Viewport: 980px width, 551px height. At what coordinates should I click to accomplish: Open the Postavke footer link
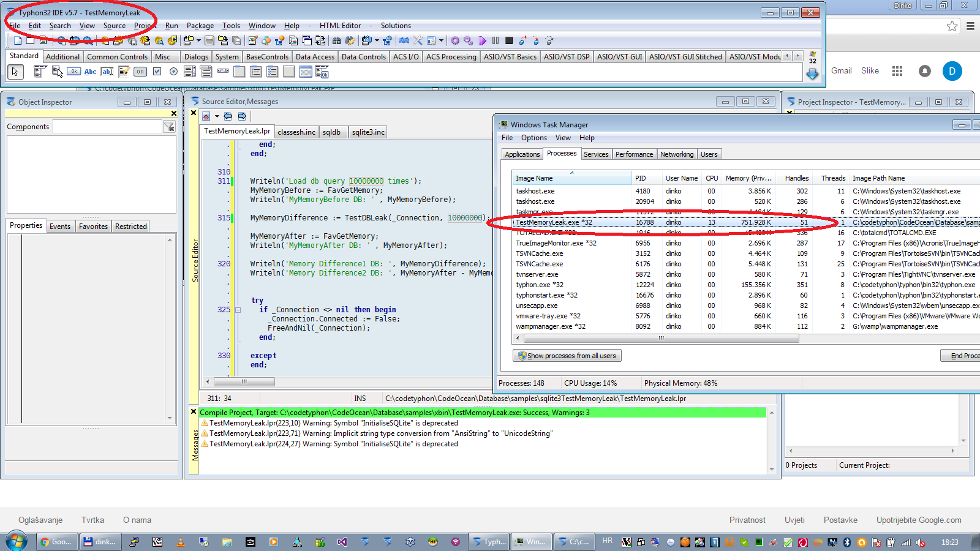pyautogui.click(x=840, y=520)
